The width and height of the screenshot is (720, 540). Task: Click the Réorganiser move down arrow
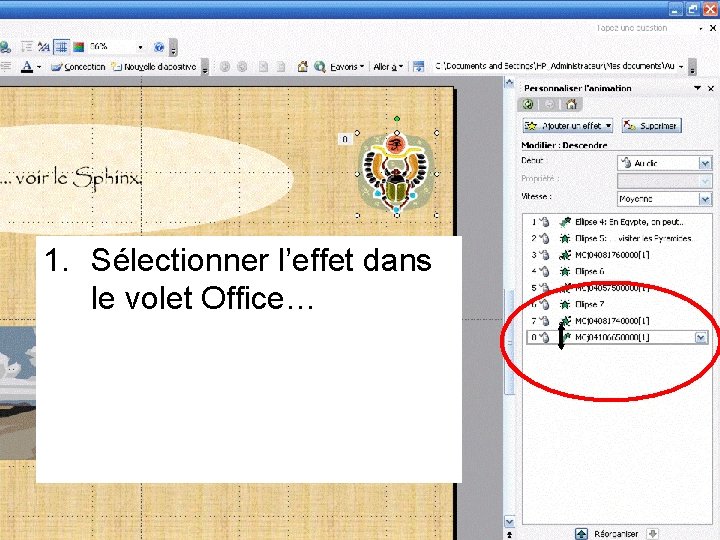(x=652, y=534)
